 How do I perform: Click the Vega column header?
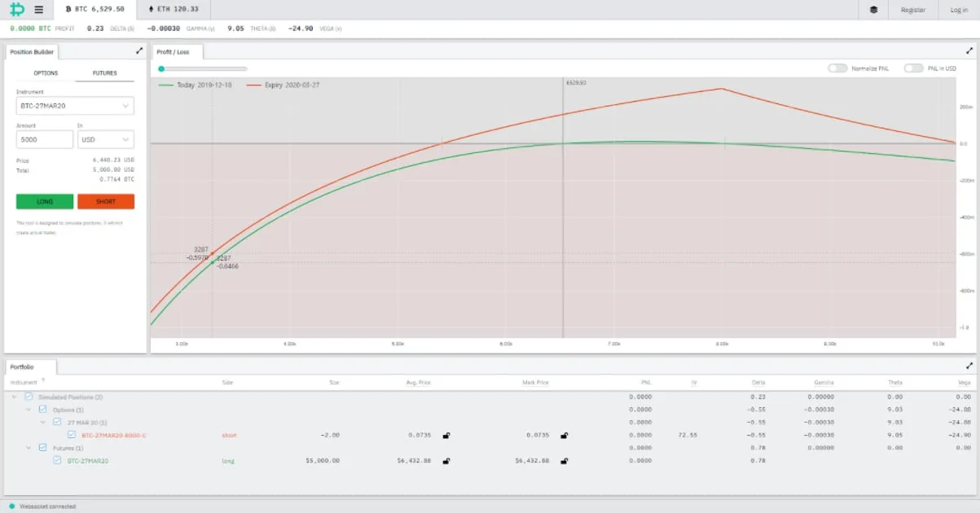(x=965, y=381)
